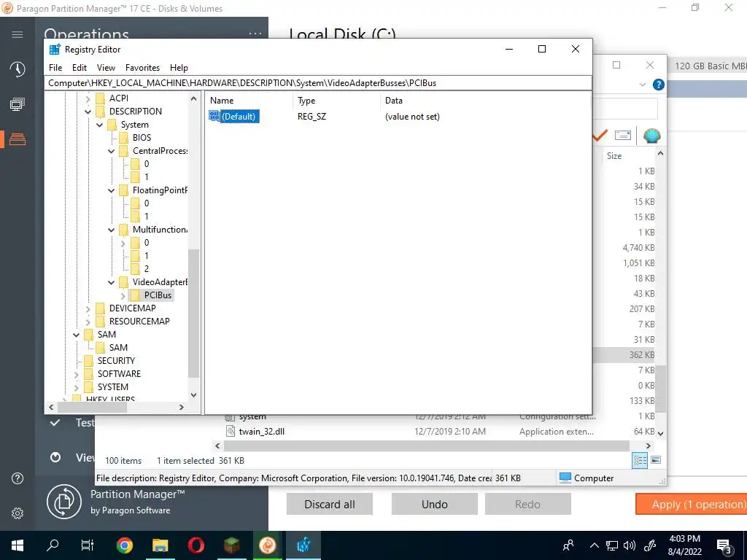Expand the SOFTWARE registry key

[x=76, y=375]
